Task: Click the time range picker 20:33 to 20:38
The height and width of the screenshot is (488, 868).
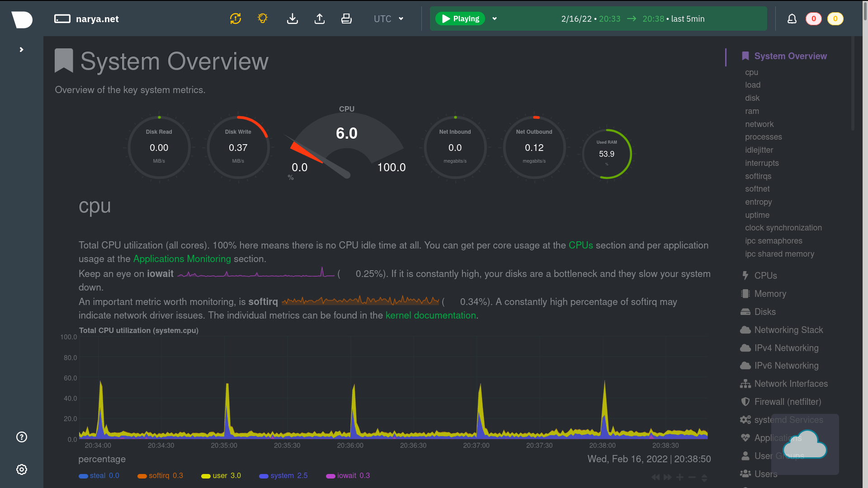Action: (x=632, y=19)
